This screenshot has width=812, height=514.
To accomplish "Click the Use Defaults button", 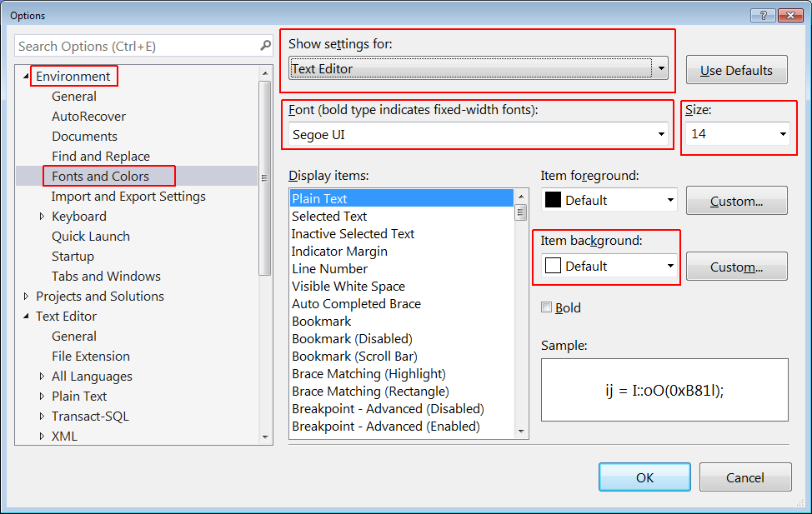I will 736,71.
